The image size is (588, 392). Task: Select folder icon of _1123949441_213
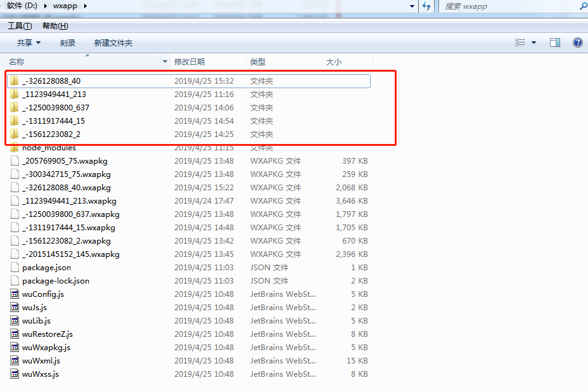(14, 95)
